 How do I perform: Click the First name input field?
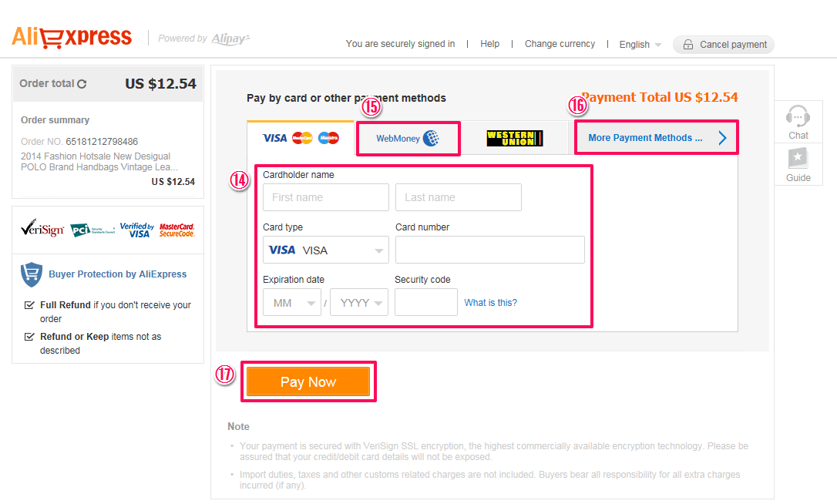click(x=325, y=197)
